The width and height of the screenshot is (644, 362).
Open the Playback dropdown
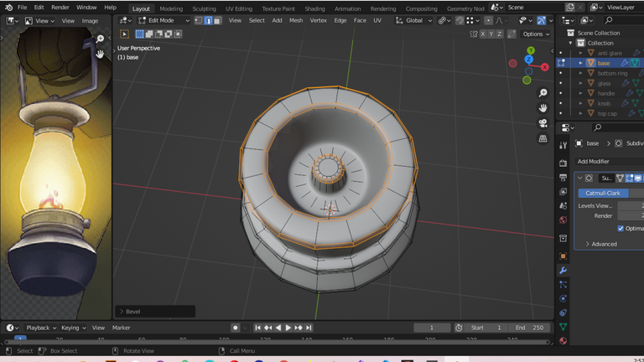pos(41,328)
